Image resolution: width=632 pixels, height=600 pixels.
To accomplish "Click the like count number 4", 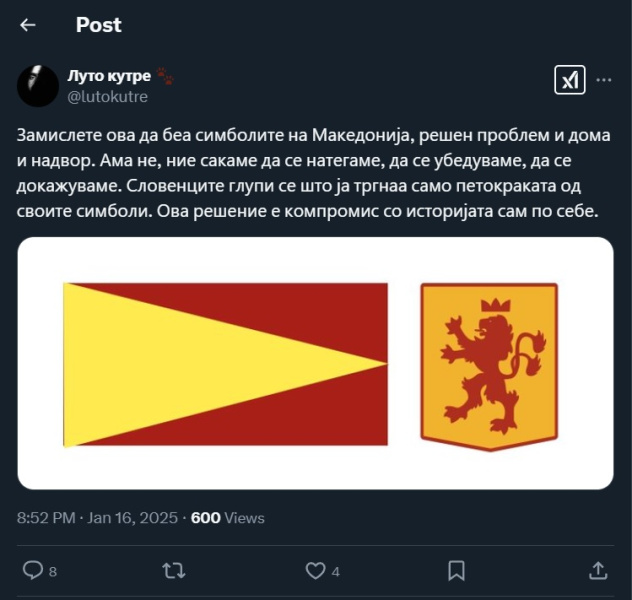I will click(x=336, y=571).
